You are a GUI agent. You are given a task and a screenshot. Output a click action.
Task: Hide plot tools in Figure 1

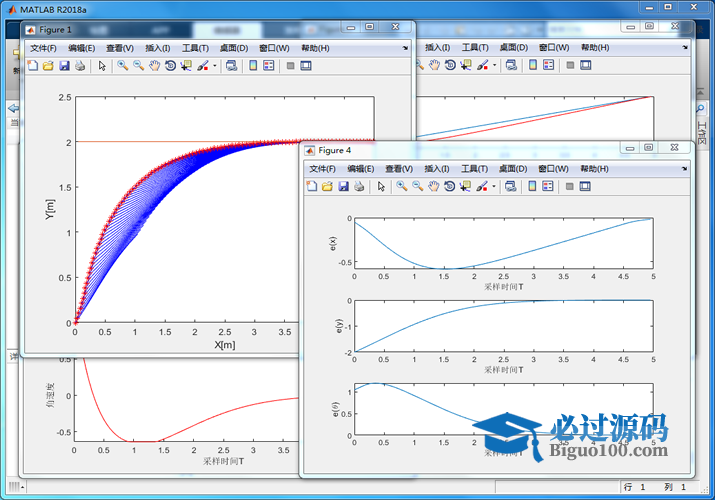pos(290,66)
